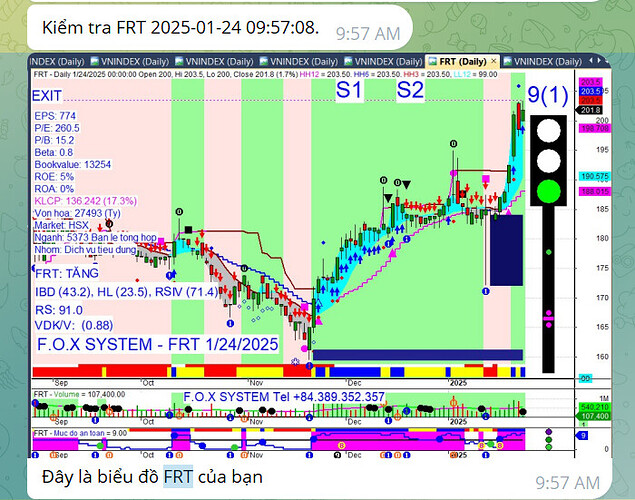Click the 107,400 volume tag
Screen dimensions: 635x500
pos(593,416)
